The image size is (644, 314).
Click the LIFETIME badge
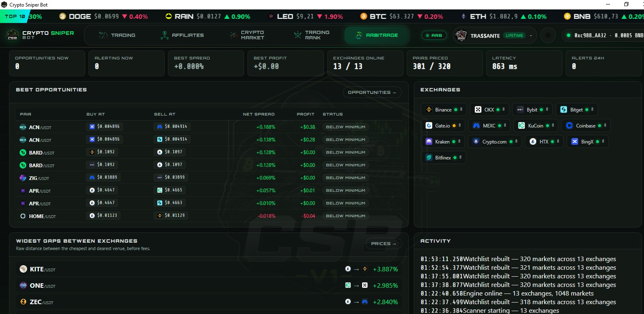click(x=514, y=36)
